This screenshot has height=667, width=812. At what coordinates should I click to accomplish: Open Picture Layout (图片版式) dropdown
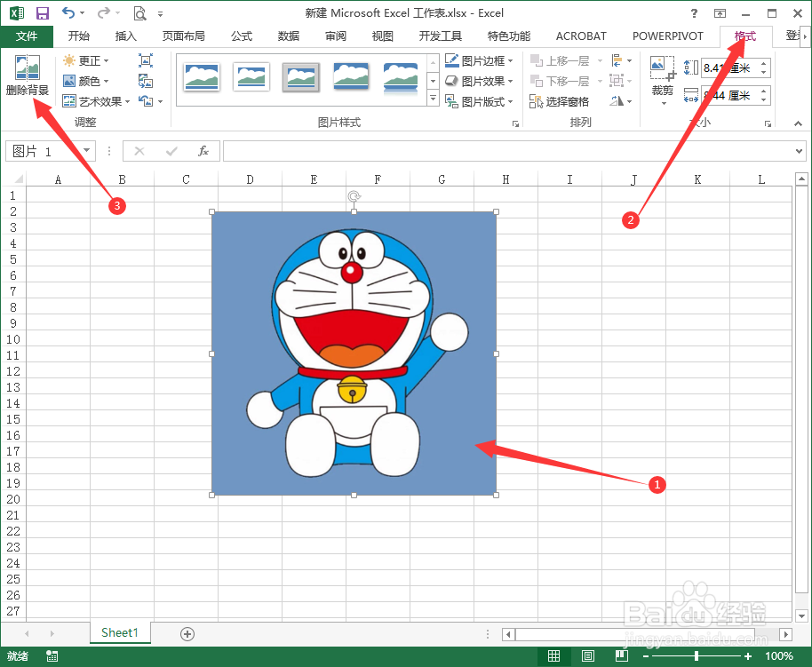pos(480,101)
